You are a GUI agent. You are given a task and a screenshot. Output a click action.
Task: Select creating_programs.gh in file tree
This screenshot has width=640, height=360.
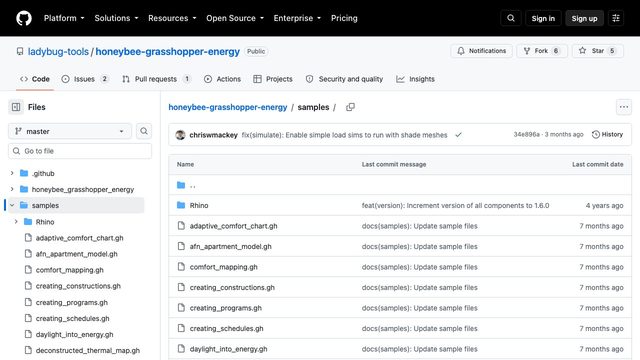pyautogui.click(x=72, y=302)
